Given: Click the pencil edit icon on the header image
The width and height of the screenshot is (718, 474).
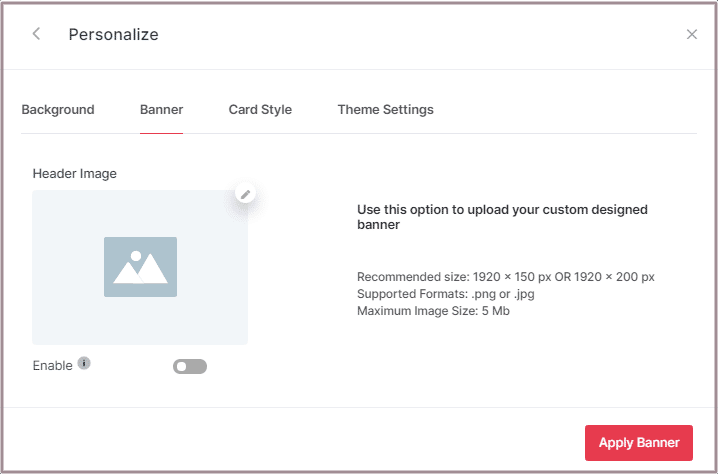Looking at the screenshot, I should point(246,193).
